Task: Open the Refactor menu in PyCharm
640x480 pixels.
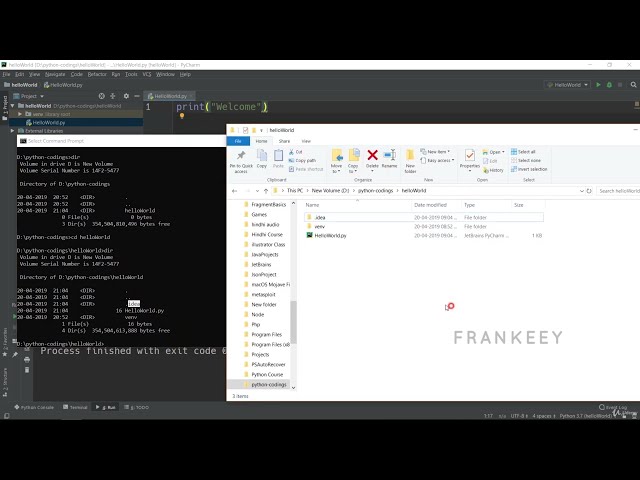Action: tap(97, 74)
